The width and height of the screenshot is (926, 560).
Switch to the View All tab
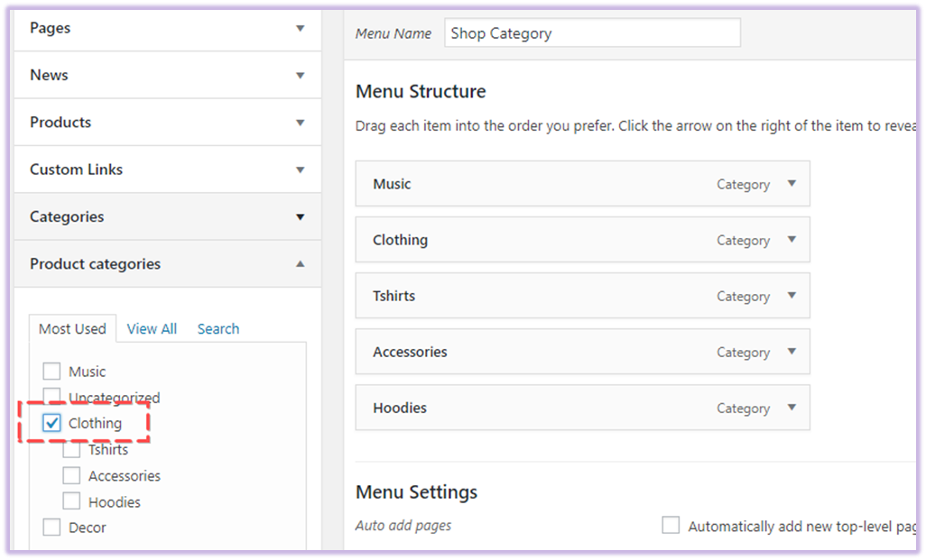pyautogui.click(x=152, y=329)
